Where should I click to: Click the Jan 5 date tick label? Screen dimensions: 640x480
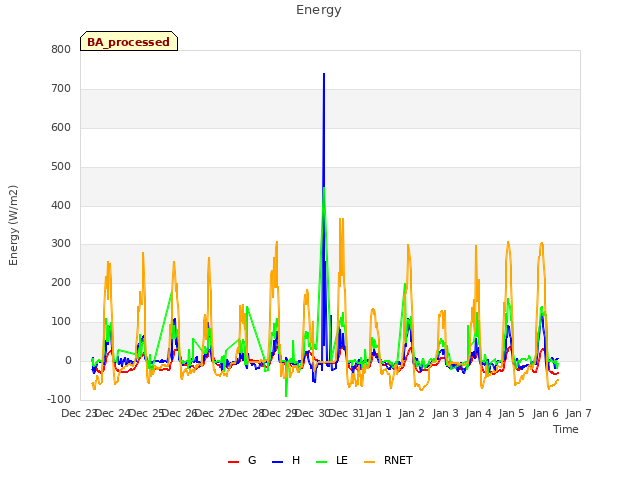511,413
